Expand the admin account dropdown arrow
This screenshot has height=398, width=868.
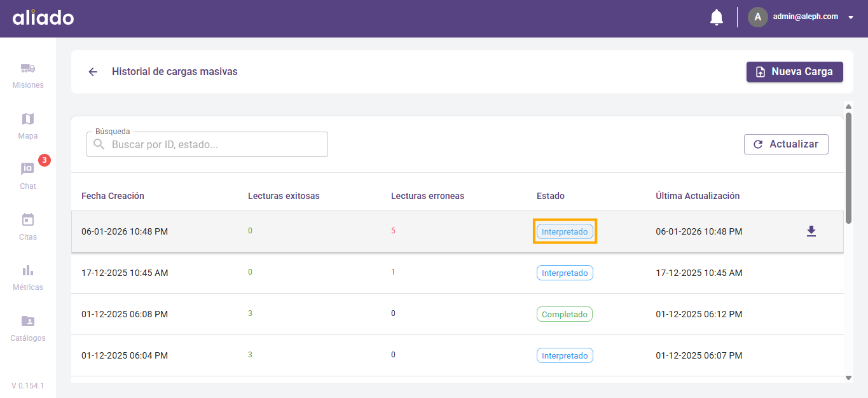point(851,18)
